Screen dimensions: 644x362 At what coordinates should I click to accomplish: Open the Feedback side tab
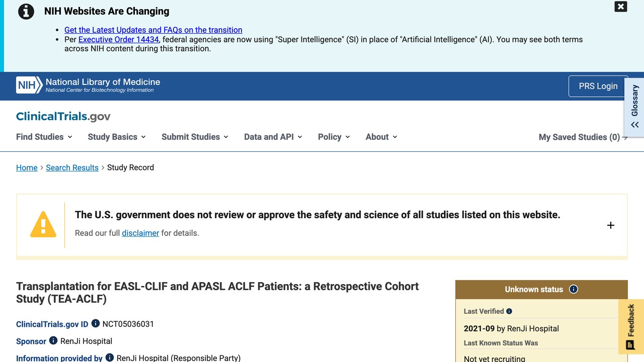[x=631, y=327]
